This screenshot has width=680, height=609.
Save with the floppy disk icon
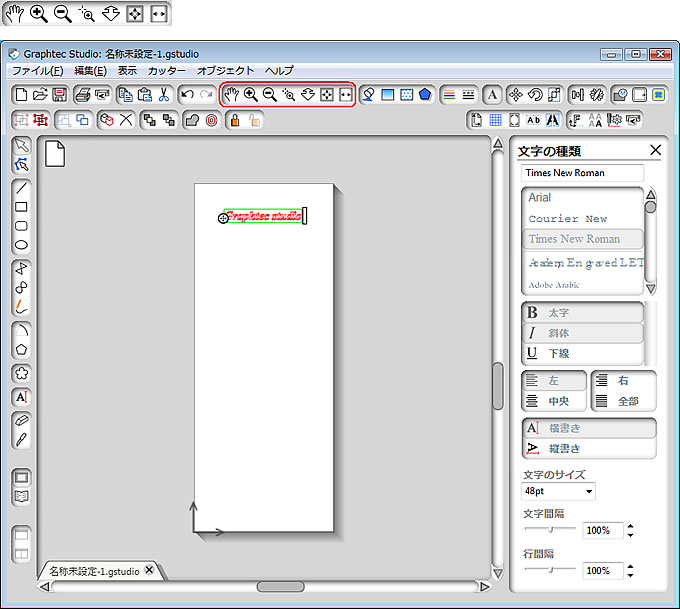click(59, 95)
